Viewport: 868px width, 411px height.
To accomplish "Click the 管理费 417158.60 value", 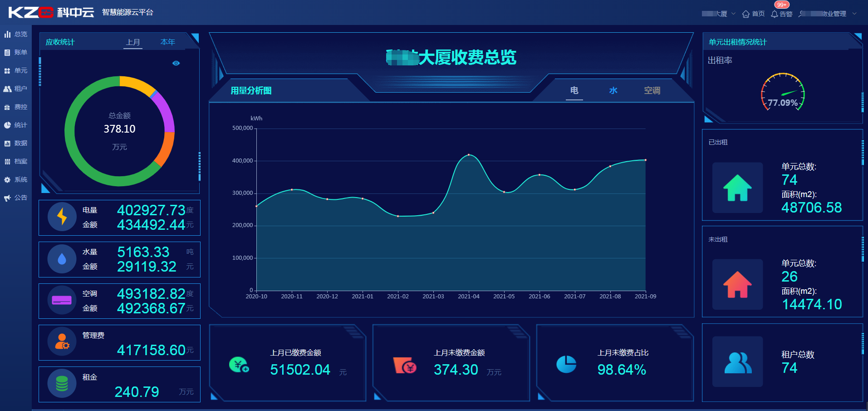I will [151, 350].
